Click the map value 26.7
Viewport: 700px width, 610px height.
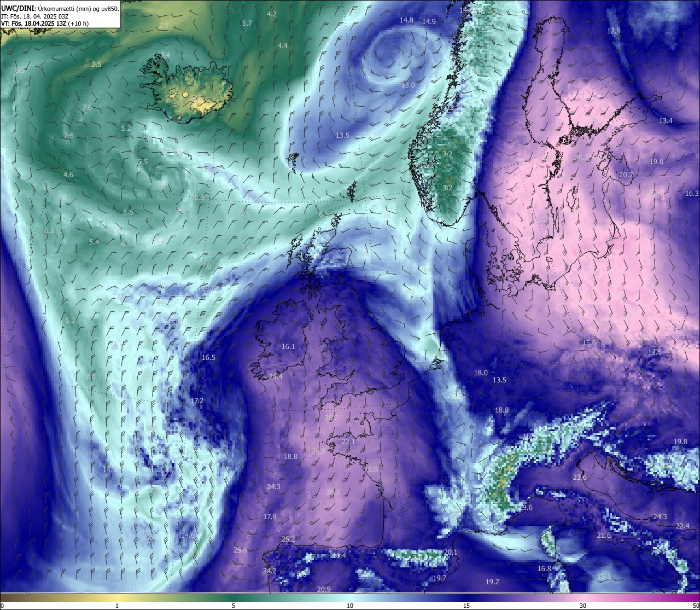(x=331, y=418)
